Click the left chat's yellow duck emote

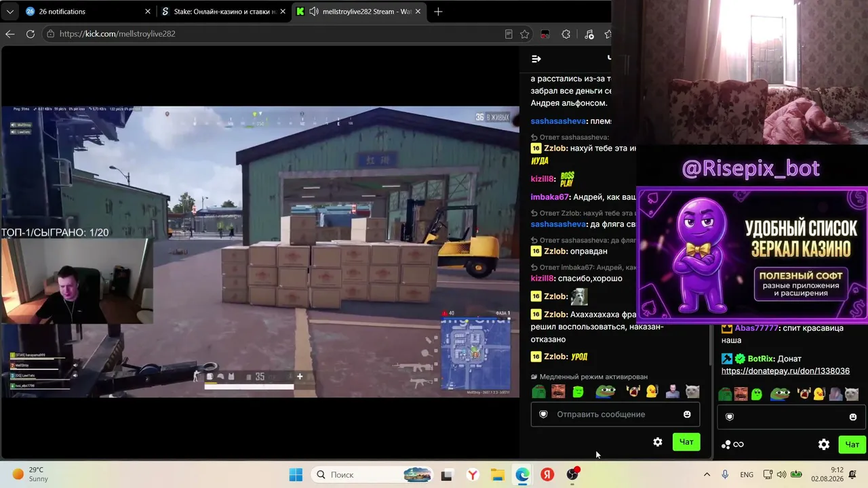[x=652, y=391]
